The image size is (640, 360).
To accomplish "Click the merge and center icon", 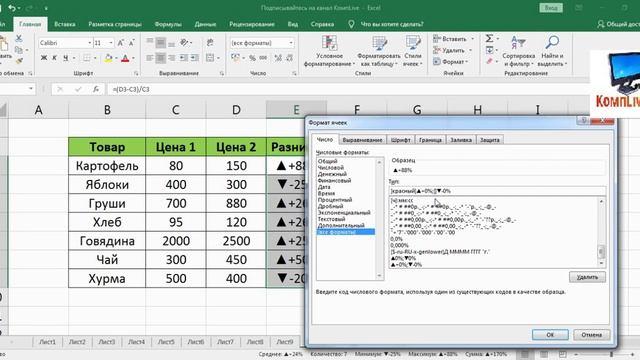I will [x=210, y=58].
